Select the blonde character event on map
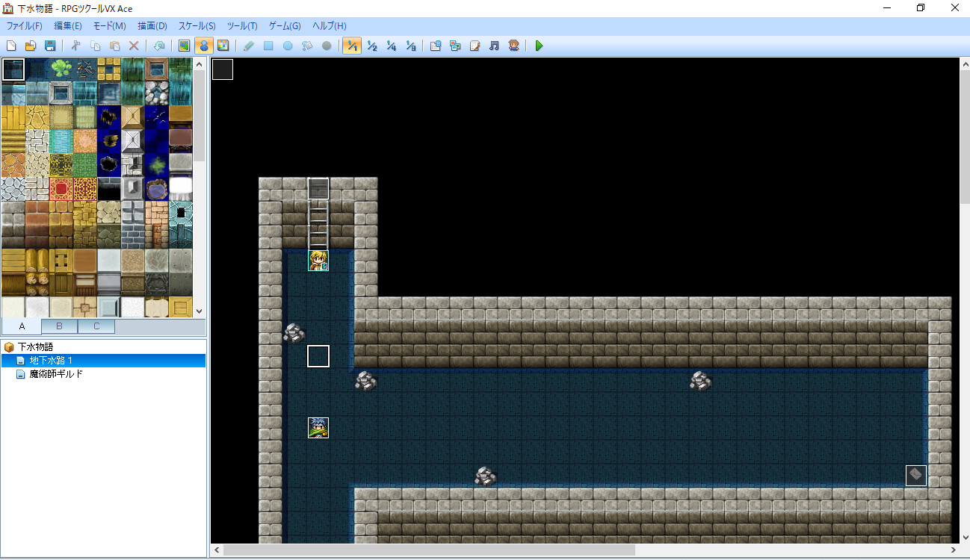970x560 pixels. point(318,261)
